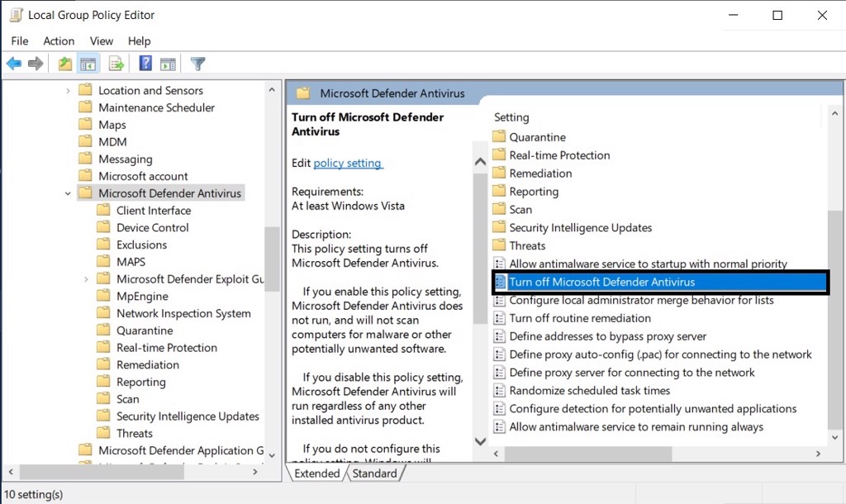Screen dimensions: 846x504
Task: Select Allow antimalware service to remain running always
Action: click(x=636, y=427)
